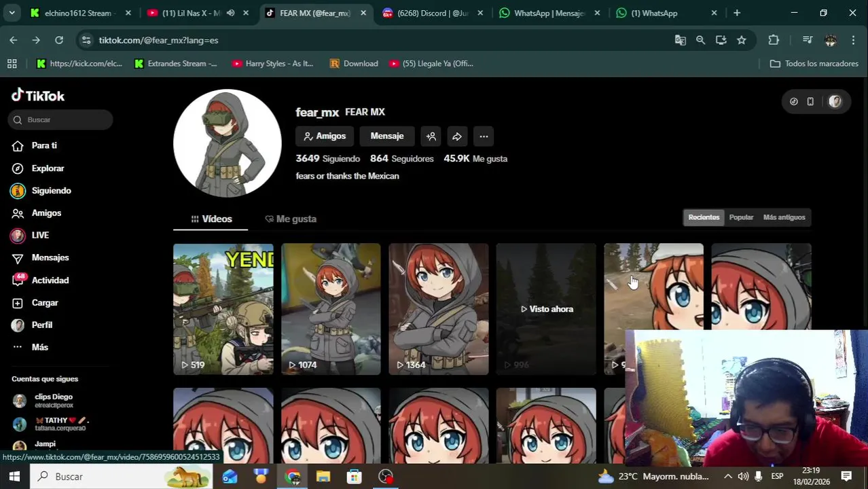This screenshot has width=868, height=489.
Task: Click the install app icon
Action: coord(721,40)
